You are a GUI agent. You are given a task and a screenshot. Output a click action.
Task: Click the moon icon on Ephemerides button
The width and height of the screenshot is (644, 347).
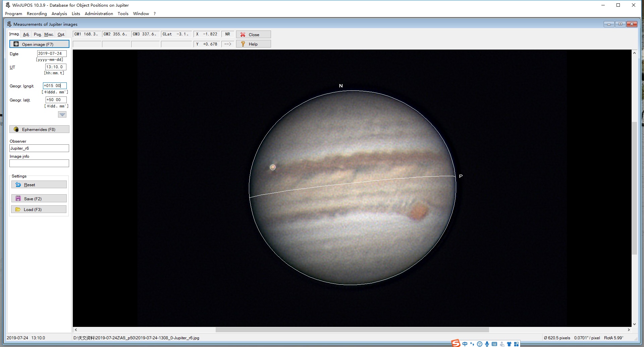click(x=16, y=129)
